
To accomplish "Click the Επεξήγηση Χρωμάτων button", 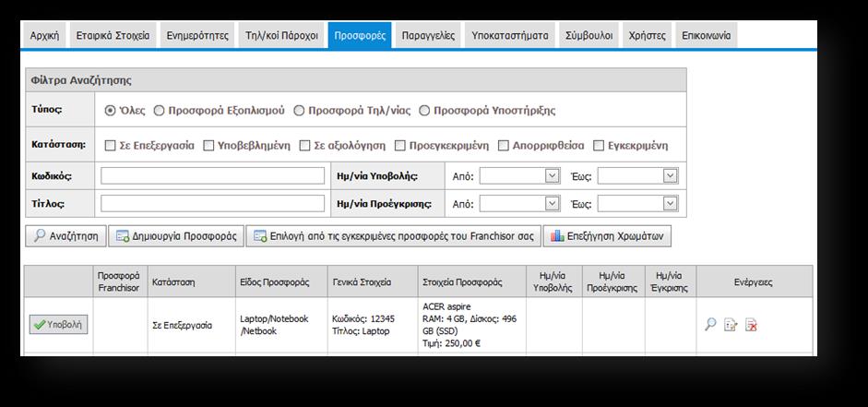I will pos(607,236).
